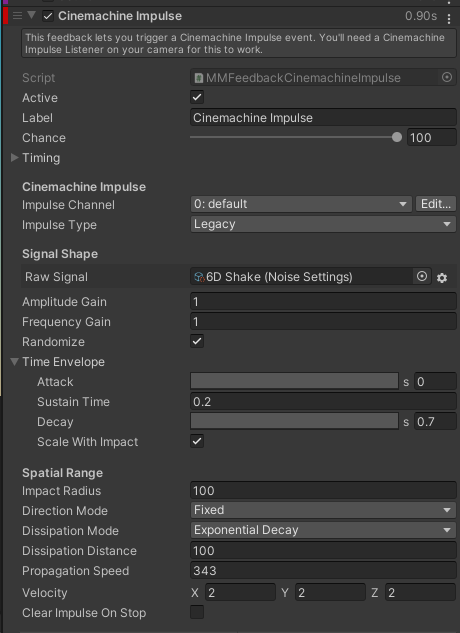Click the Signal Shape section heading
Screen dimensions: 460x633
[x=60, y=254]
